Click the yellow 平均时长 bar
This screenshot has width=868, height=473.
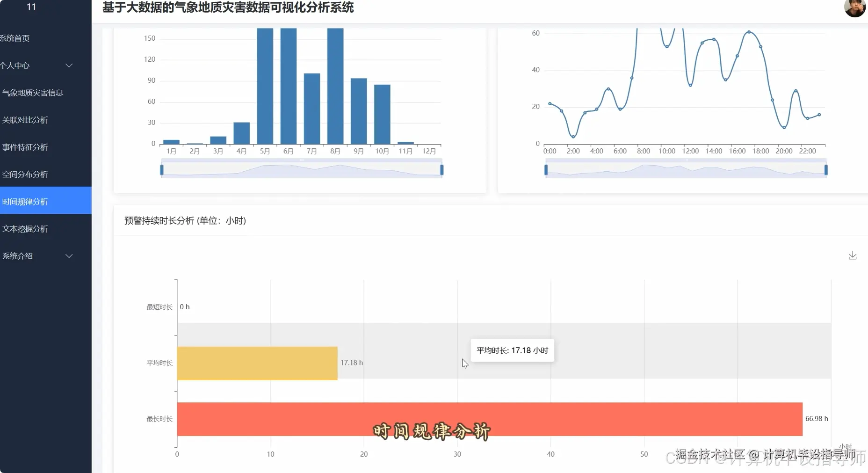tap(257, 363)
